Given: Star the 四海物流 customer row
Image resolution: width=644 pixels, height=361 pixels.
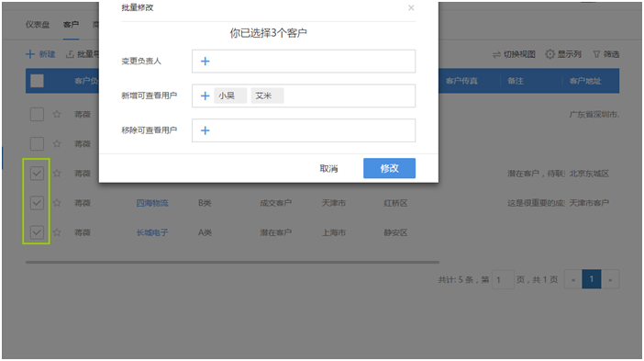Looking at the screenshot, I should click(57, 203).
